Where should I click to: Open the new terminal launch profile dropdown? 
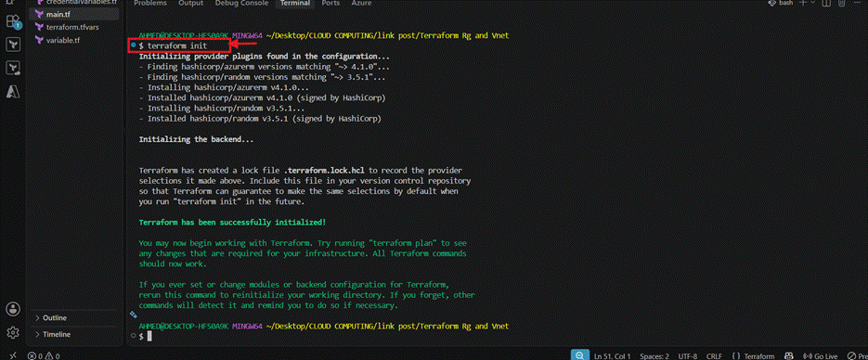click(812, 3)
